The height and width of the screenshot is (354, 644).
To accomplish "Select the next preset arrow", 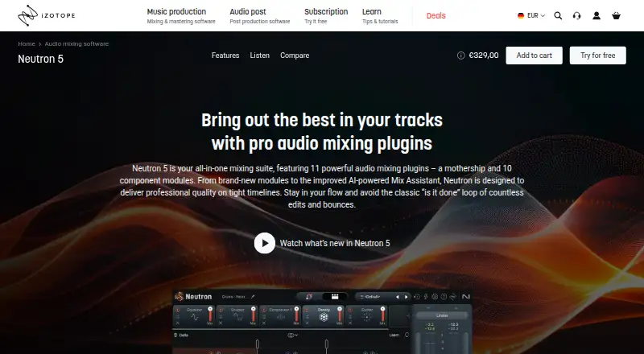I will pyautogui.click(x=407, y=297).
